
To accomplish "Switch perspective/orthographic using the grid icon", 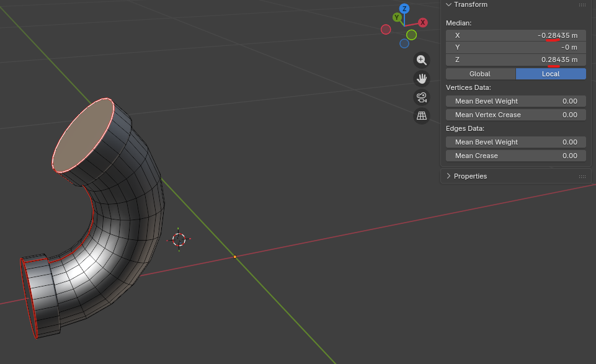I will (x=422, y=116).
